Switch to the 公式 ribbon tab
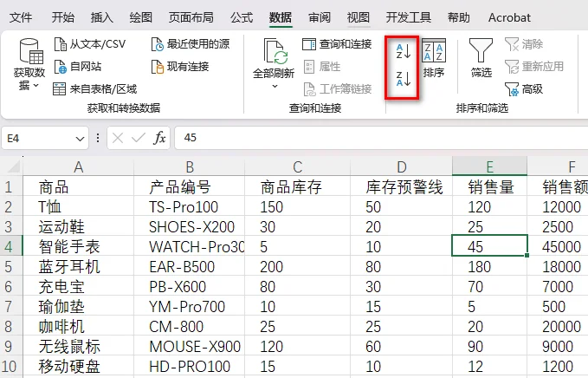 [242, 17]
